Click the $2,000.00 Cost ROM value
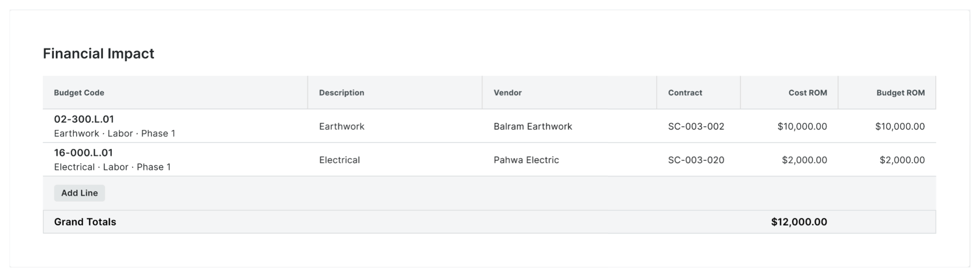Image resolution: width=980 pixels, height=277 pixels. coord(804,160)
